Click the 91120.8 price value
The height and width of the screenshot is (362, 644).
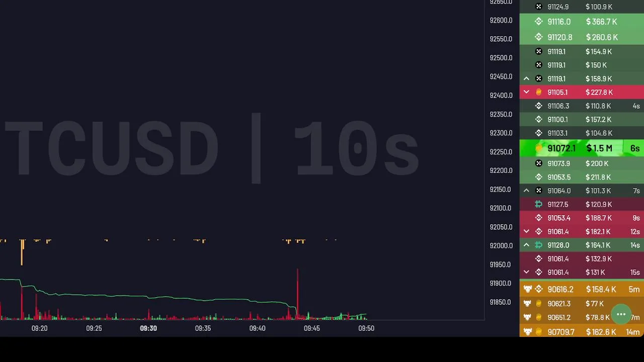click(x=560, y=37)
